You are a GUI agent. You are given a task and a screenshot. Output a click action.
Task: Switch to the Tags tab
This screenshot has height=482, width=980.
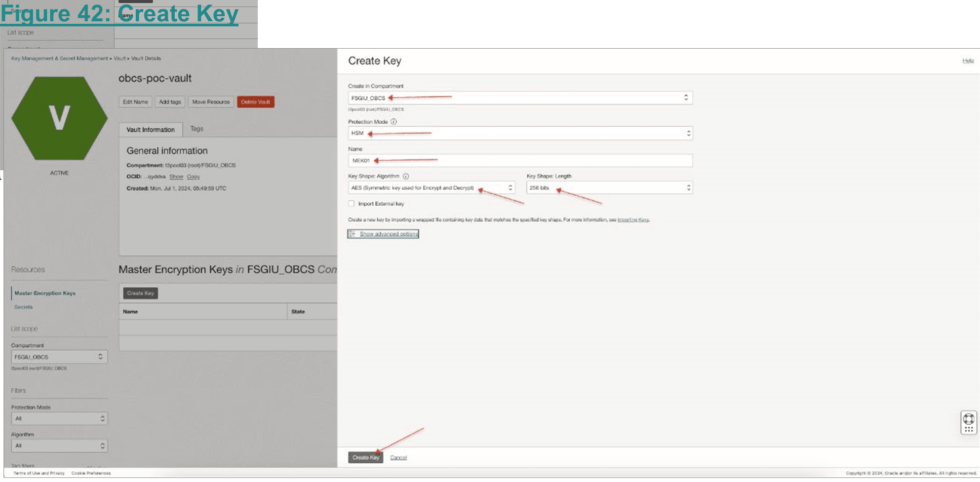tap(197, 129)
